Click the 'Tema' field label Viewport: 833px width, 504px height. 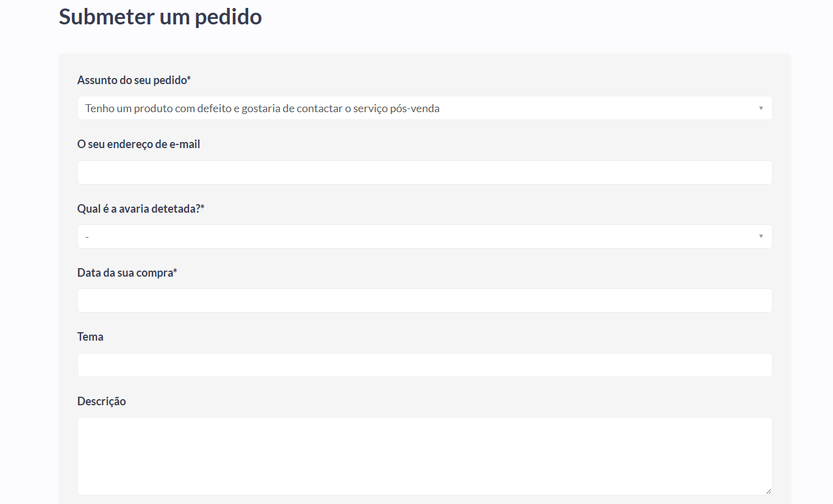tap(90, 336)
